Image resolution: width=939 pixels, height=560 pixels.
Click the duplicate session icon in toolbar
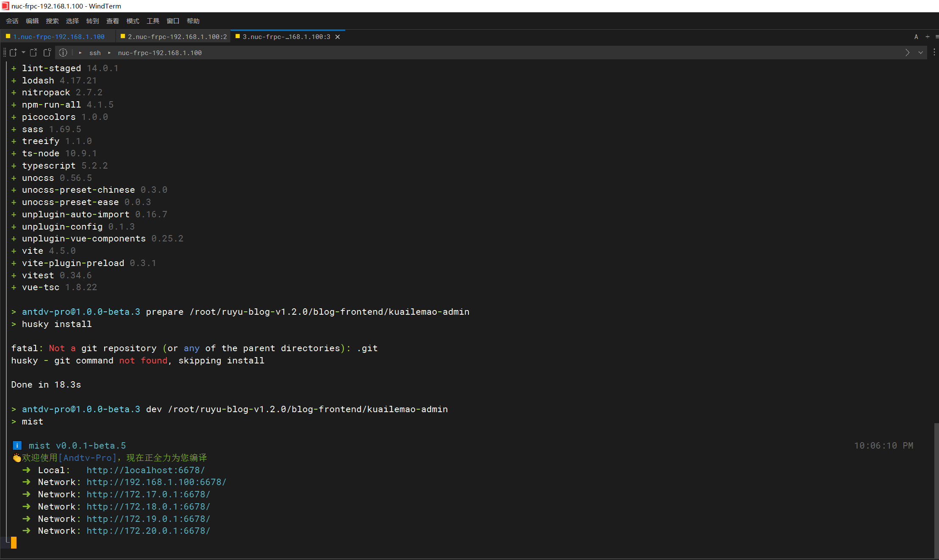pyautogui.click(x=47, y=53)
